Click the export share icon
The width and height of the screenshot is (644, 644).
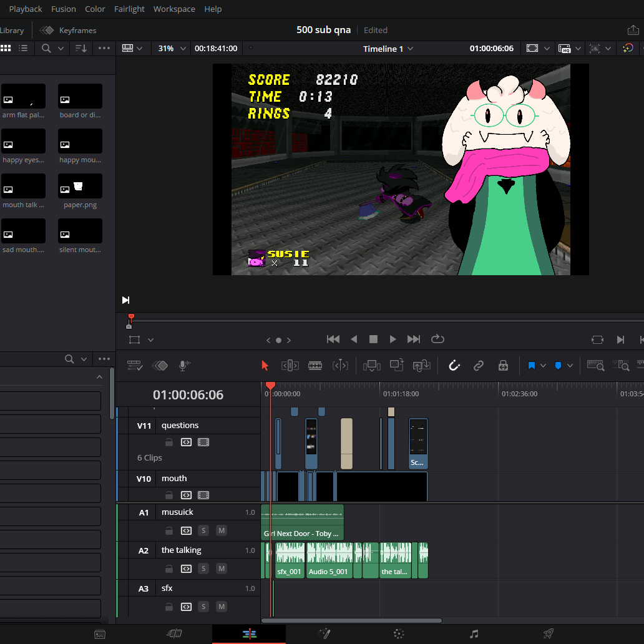click(x=633, y=30)
